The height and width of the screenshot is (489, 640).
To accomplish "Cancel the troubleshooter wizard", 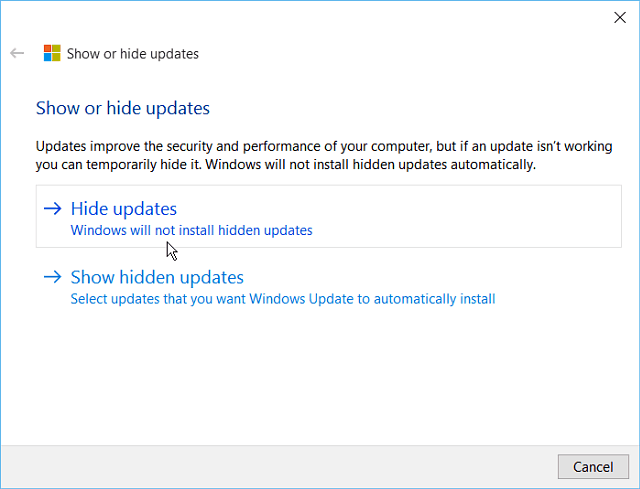I will click(x=593, y=467).
